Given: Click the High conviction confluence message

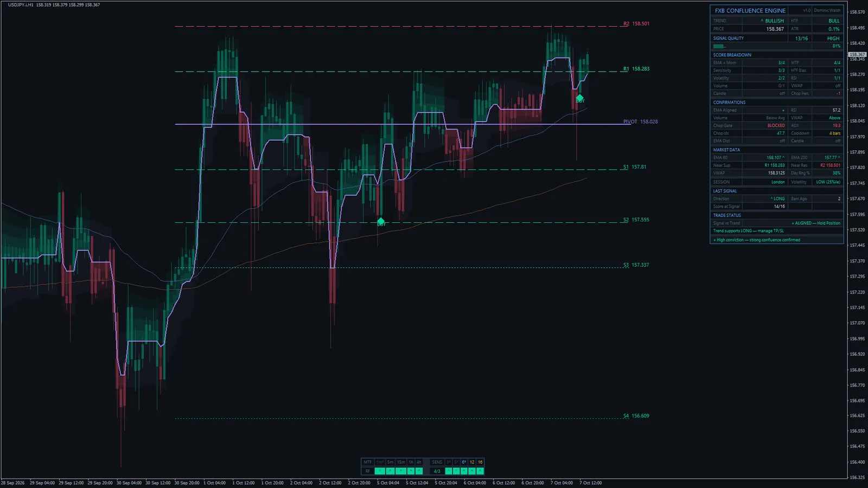Looking at the screenshot, I should pos(757,240).
